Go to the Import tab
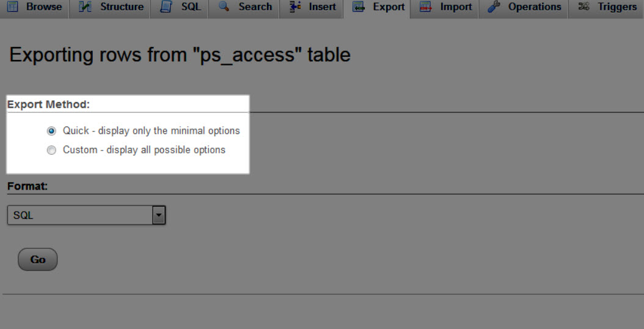This screenshot has width=644, height=329. [x=456, y=7]
